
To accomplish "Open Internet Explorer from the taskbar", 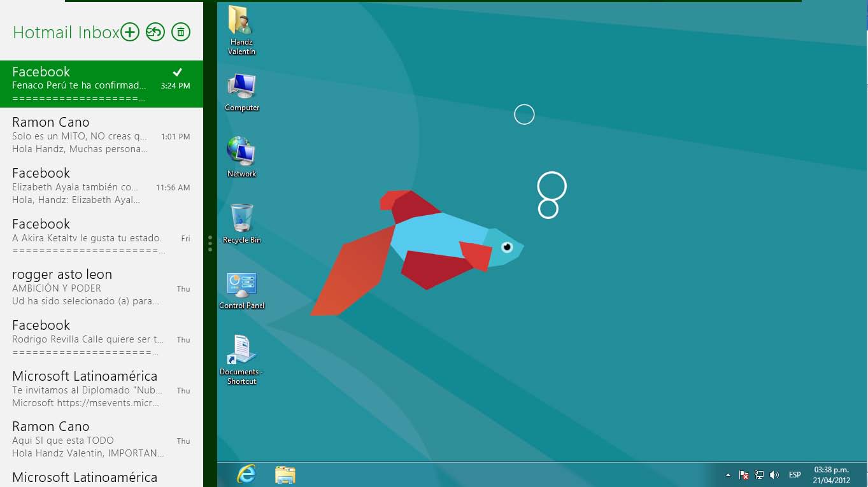I will pyautogui.click(x=246, y=474).
